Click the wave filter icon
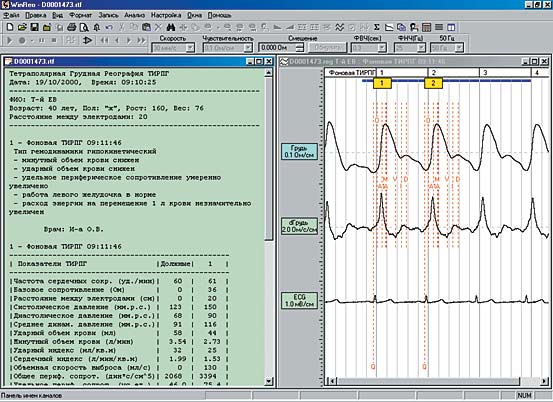The width and height of the screenshot is (553, 402). coord(339,27)
